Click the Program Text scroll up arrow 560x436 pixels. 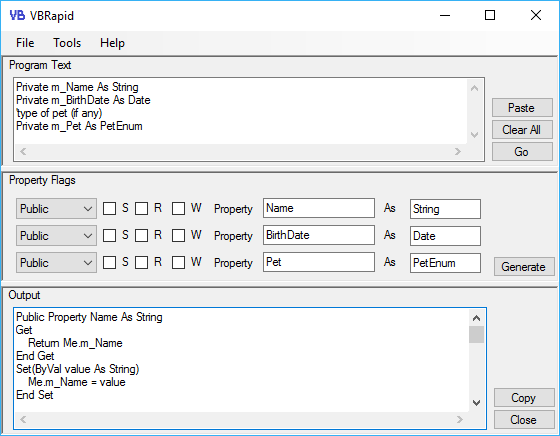[x=475, y=88]
